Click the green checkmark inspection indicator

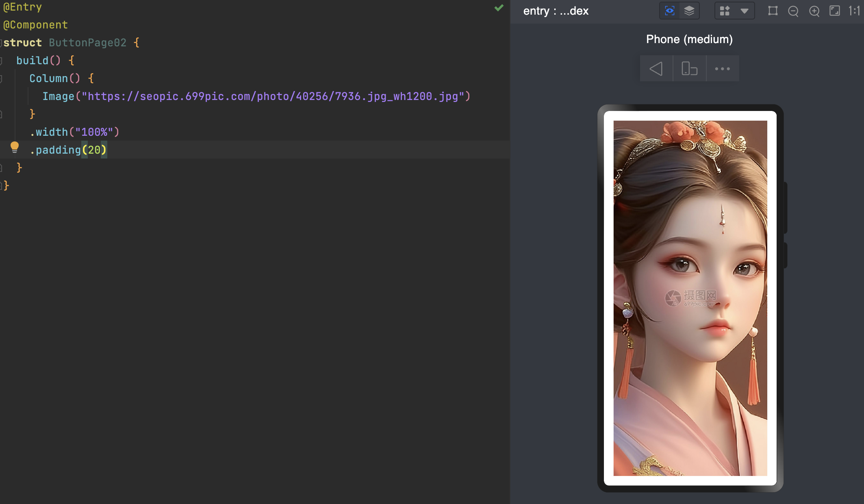499,8
